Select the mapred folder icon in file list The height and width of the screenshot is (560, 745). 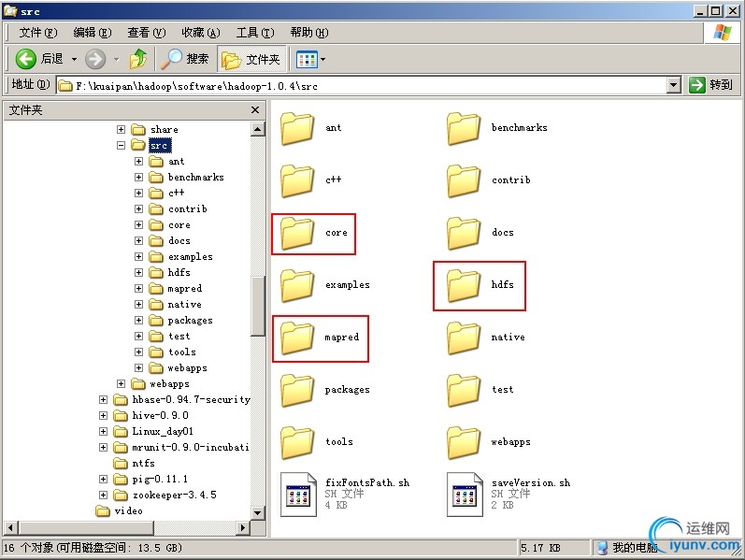(297, 337)
